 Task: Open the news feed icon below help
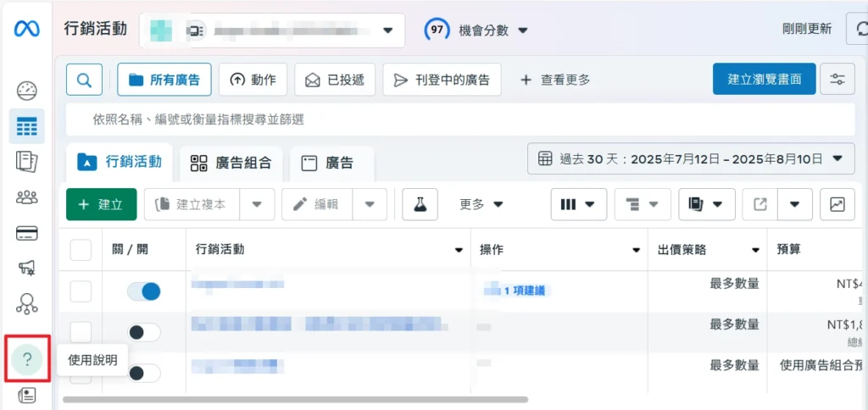pos(26,395)
